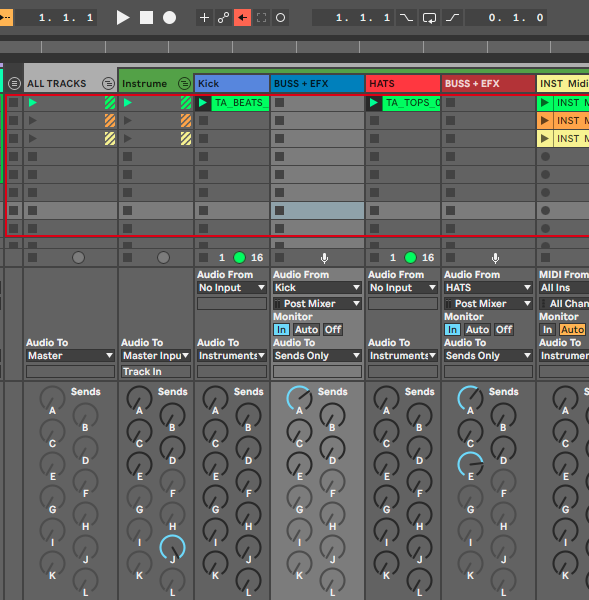
Task: Click the gray status circle under Instrume
Action: pos(163,258)
